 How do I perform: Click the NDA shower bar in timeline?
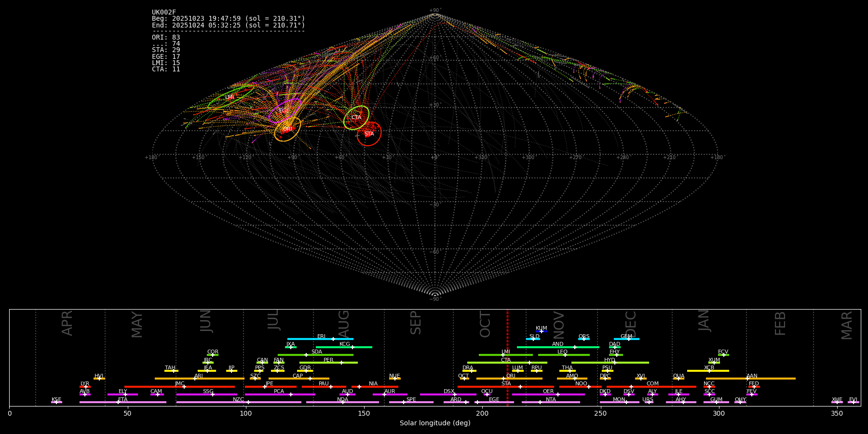tap(342, 402)
